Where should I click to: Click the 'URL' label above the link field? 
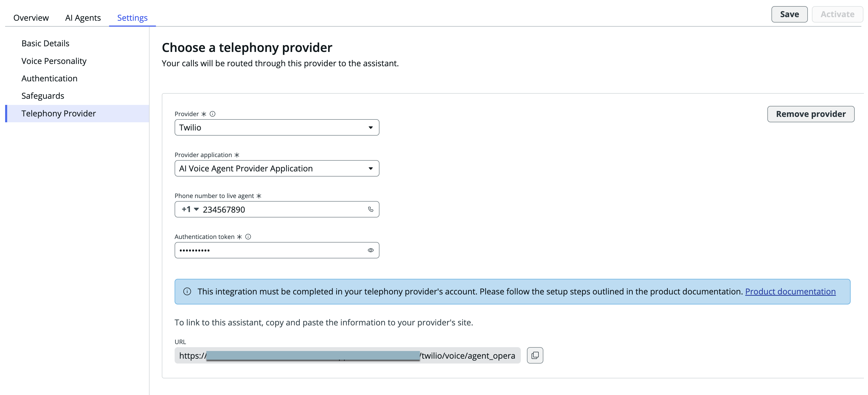pos(180,342)
